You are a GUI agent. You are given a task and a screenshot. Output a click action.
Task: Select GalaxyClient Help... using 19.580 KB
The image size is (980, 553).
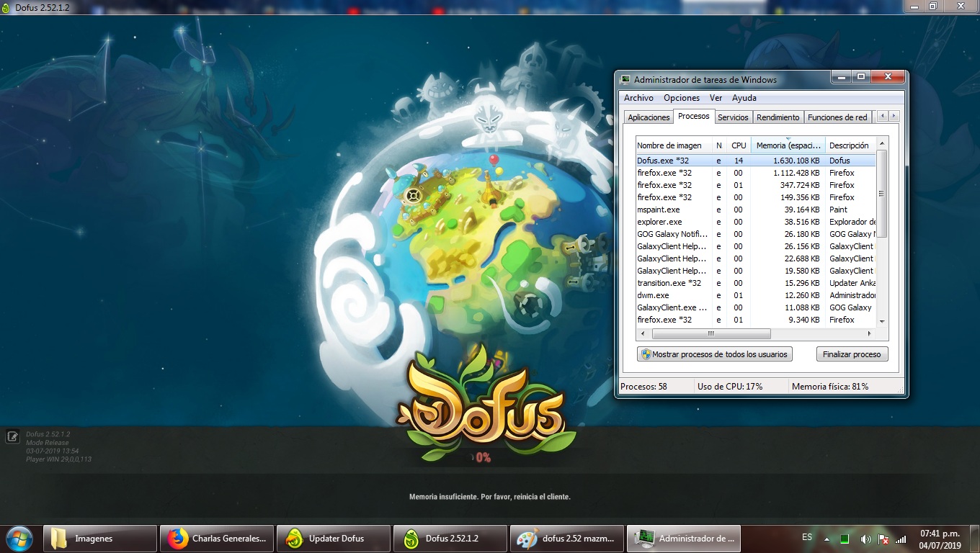click(755, 271)
